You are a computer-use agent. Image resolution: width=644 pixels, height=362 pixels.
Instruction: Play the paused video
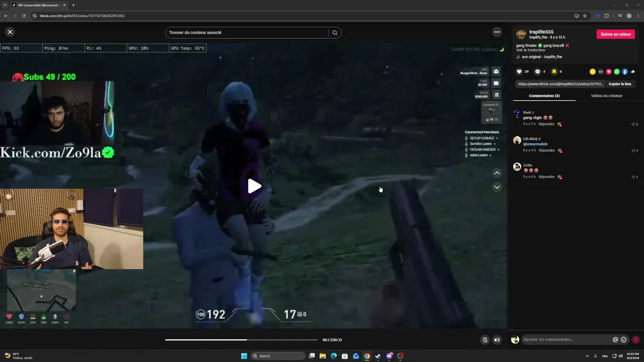[255, 186]
